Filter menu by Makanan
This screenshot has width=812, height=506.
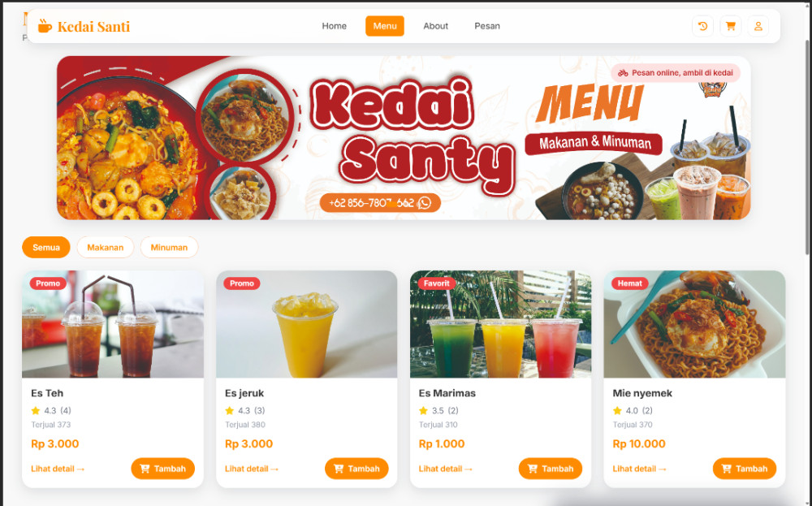105,248
